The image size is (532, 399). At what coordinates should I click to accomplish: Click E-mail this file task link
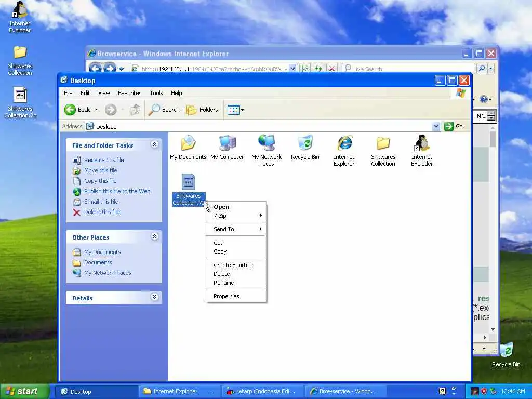[101, 202]
